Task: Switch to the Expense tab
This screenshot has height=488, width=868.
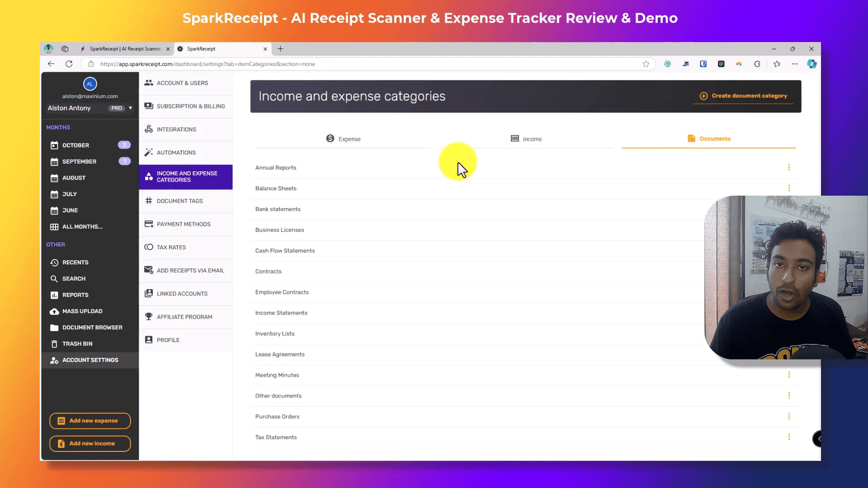Action: click(x=343, y=139)
